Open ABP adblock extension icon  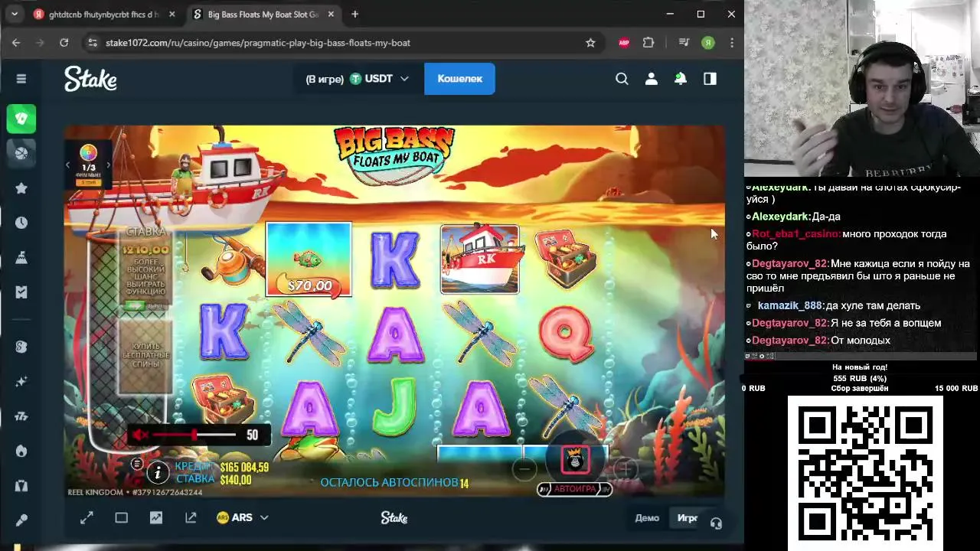624,43
